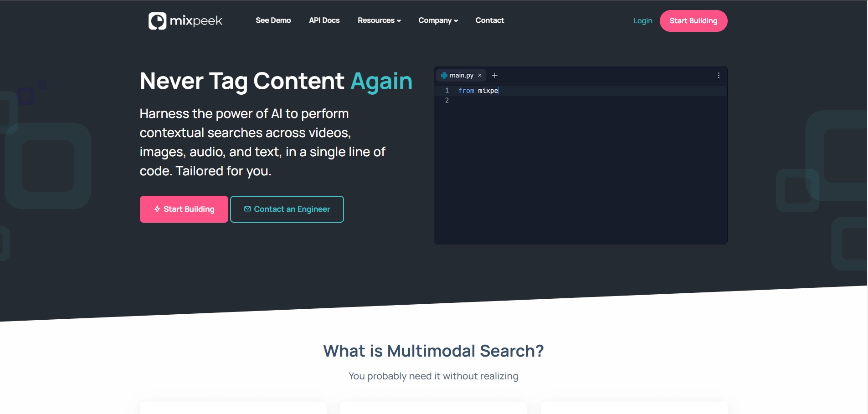Click the Login link

(643, 21)
